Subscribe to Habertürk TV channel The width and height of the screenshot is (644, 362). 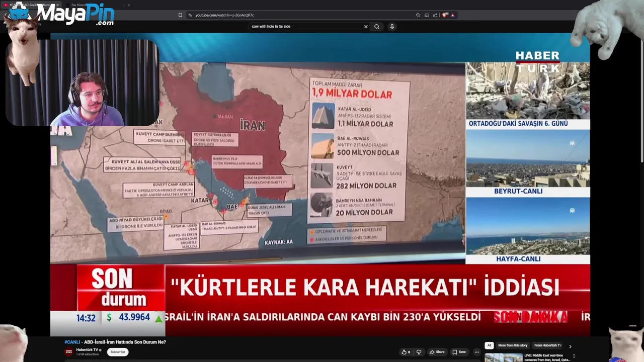coord(118,352)
